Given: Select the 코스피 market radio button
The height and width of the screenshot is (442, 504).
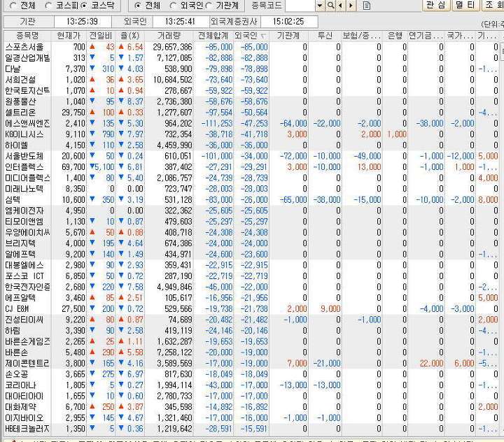Looking at the screenshot, I should click(x=48, y=6).
